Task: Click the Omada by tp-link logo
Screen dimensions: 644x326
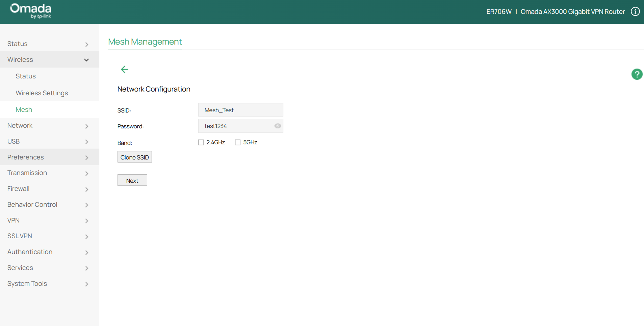Action: coord(30,11)
